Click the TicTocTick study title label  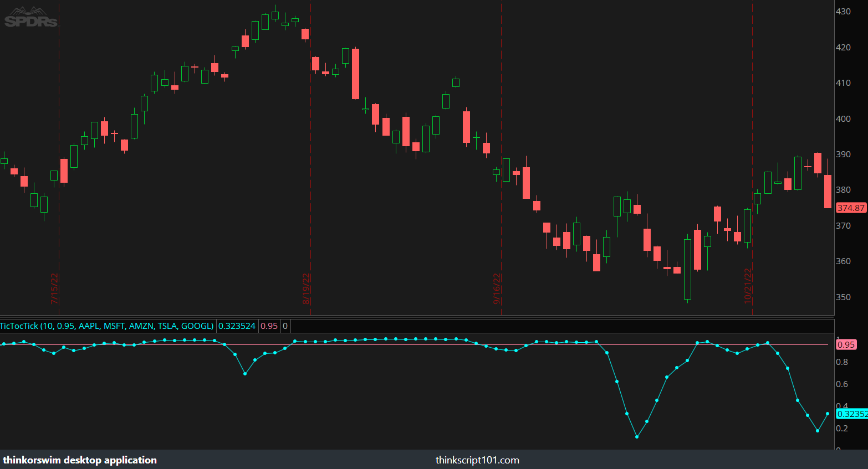107,326
